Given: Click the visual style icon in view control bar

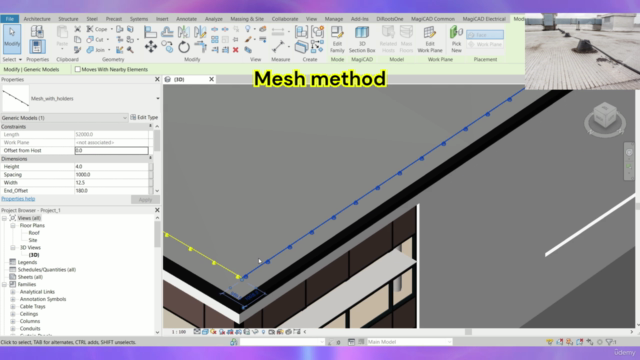Looking at the screenshot, I should click(205, 332).
